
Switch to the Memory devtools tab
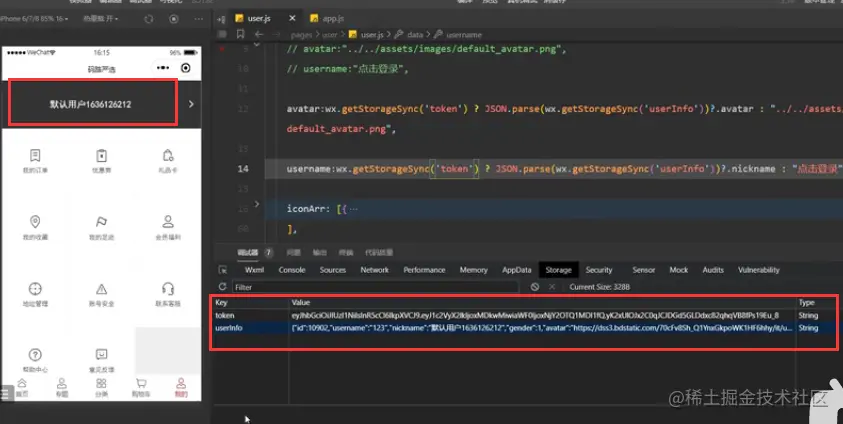point(474,270)
